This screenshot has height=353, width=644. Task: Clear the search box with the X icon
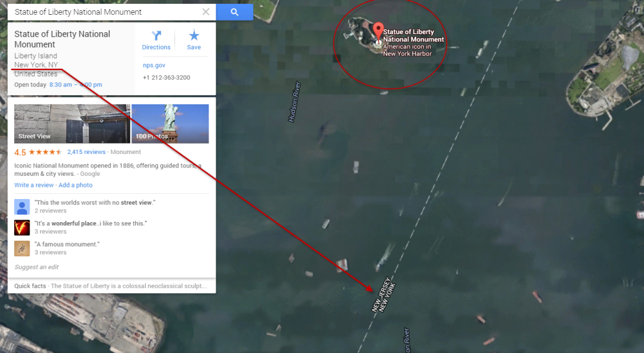point(206,12)
